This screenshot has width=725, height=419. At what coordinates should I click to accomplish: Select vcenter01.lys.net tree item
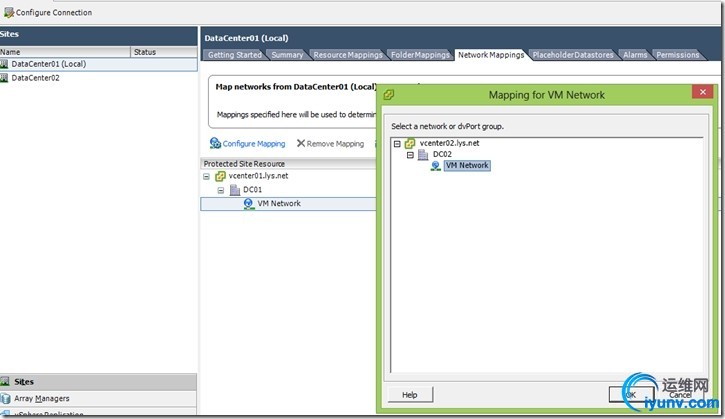tap(258, 176)
